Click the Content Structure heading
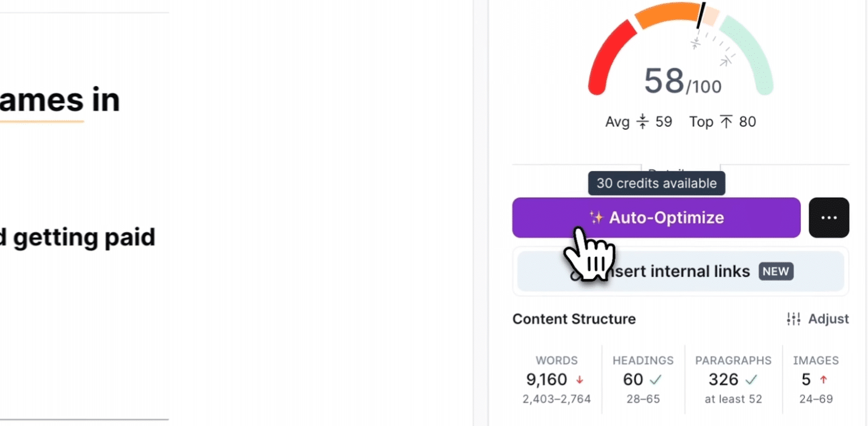Screen dimensions: 868x426 pyautogui.click(x=574, y=319)
